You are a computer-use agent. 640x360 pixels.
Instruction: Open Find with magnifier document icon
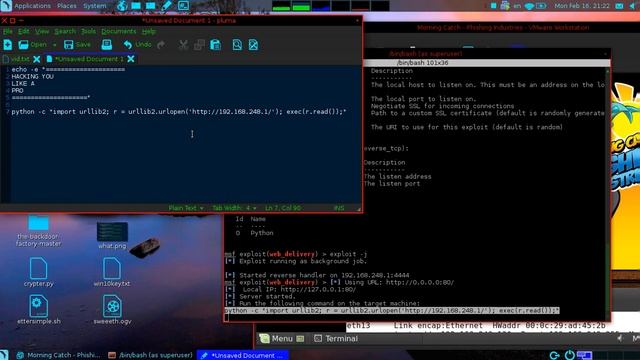tap(237, 45)
